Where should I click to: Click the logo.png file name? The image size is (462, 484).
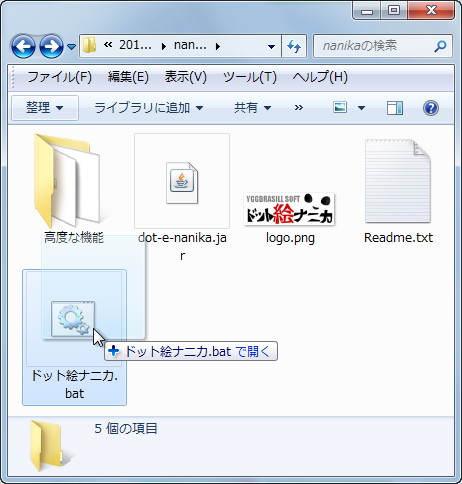click(290, 238)
